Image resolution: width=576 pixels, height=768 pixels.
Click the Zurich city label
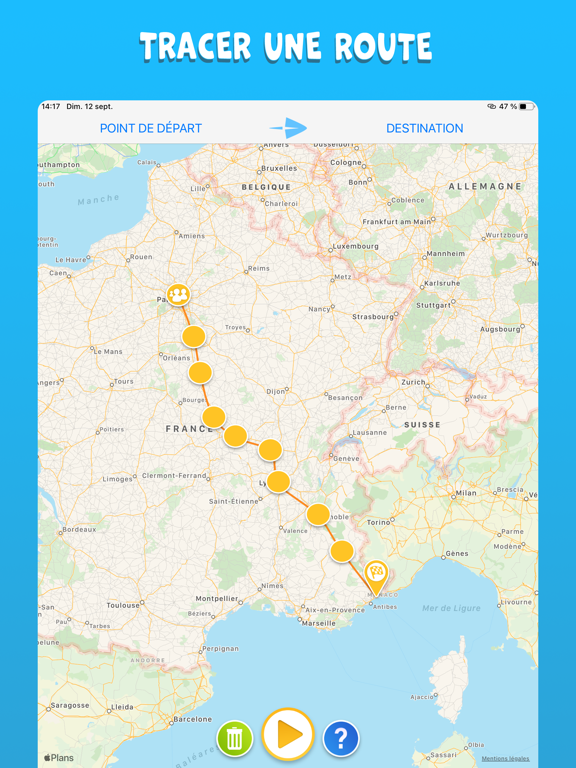pyautogui.click(x=413, y=382)
